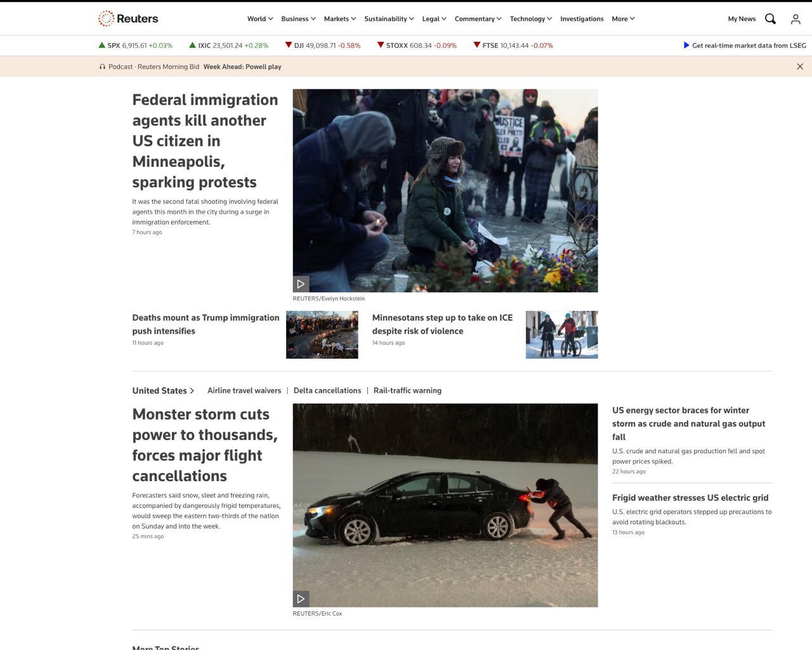Screen dimensions: 812x650
Task: Go to the Investigations section
Action: tap(582, 19)
